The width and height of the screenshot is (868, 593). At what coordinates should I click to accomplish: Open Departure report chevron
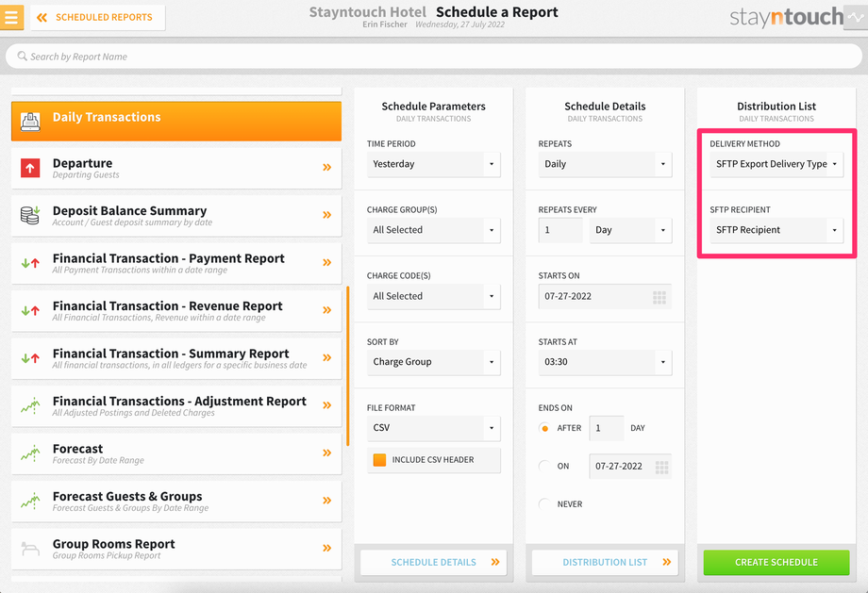(327, 167)
